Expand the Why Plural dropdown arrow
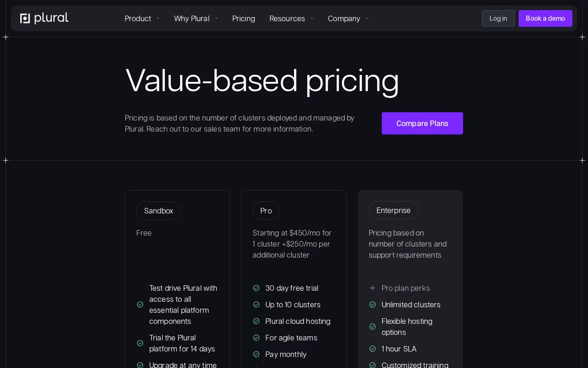588x368 pixels. point(216,18)
